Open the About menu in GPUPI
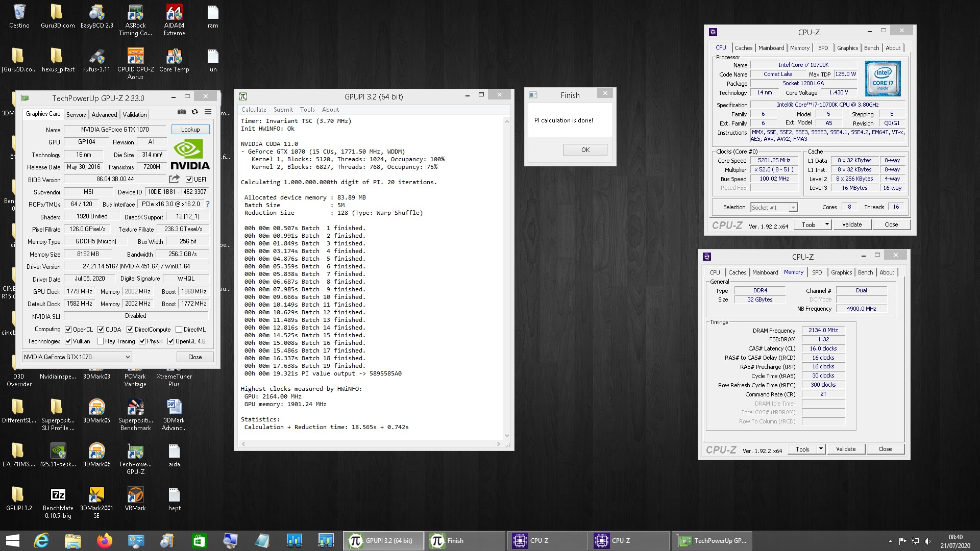Viewport: 980px width, 551px height. pyautogui.click(x=330, y=110)
